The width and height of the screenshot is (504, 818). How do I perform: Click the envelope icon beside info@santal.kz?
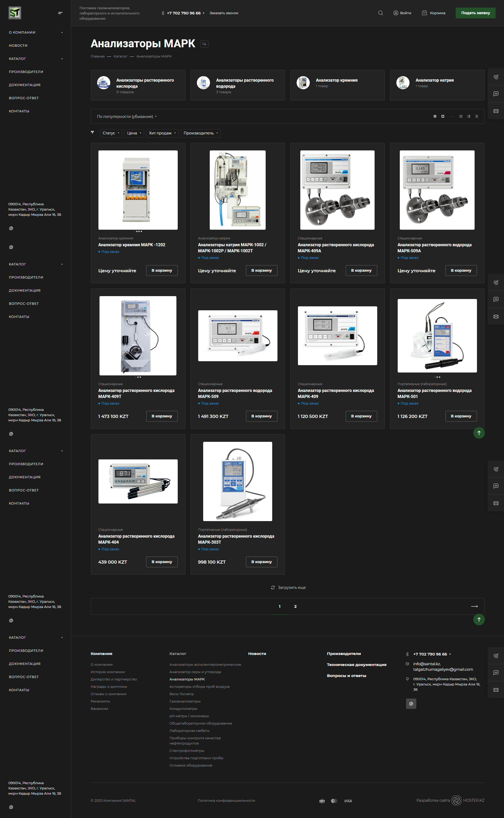pyautogui.click(x=407, y=664)
